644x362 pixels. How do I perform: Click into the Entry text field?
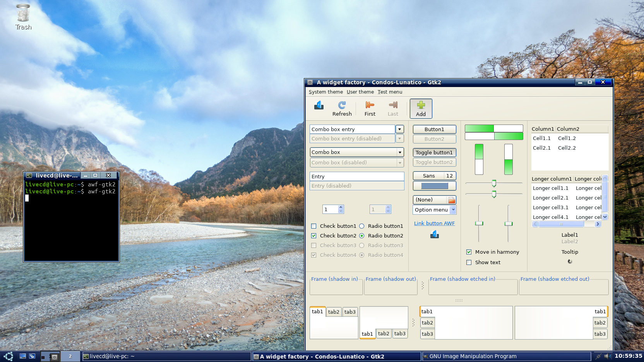pos(357,177)
